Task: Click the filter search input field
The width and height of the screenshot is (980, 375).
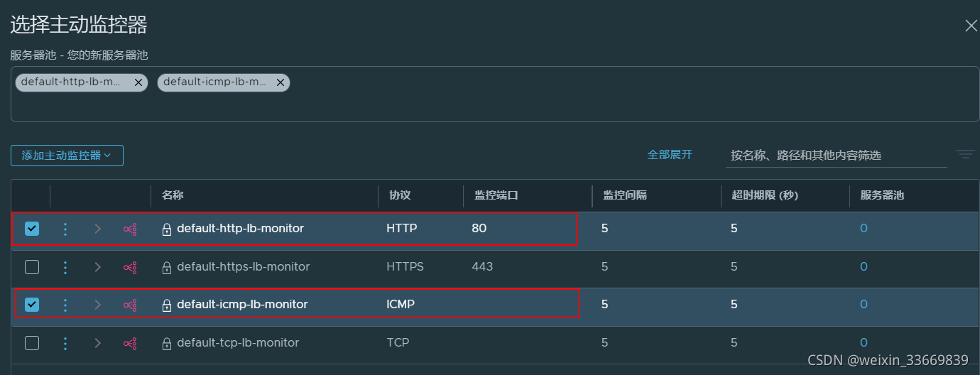Action: click(836, 155)
